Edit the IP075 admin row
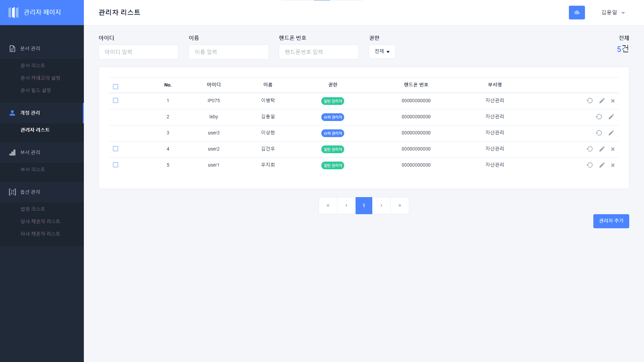Viewport: 644px width, 362px height. [x=602, y=101]
